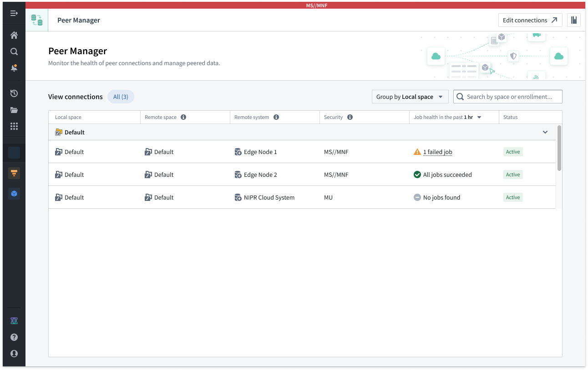
Task: Open the applications grid icon
Action: (x=14, y=126)
